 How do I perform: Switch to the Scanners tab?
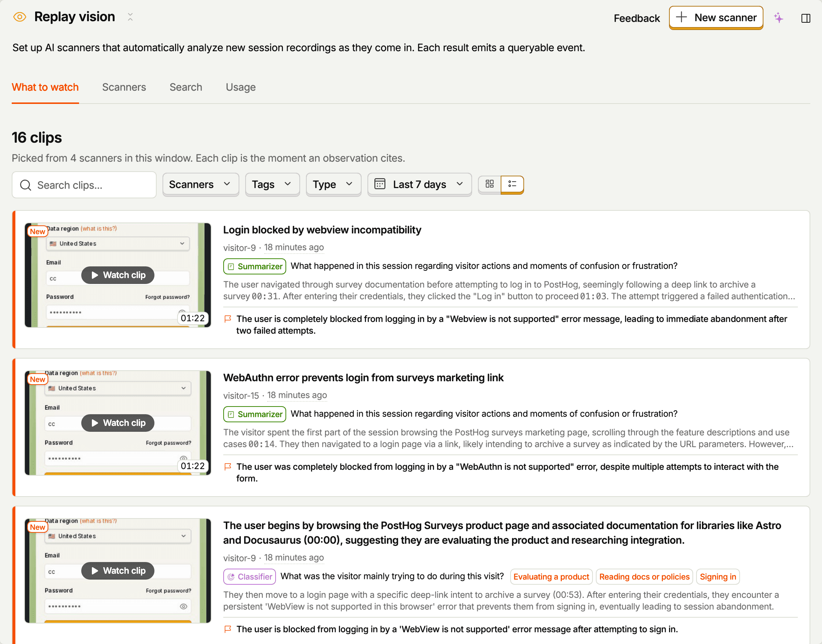point(124,87)
